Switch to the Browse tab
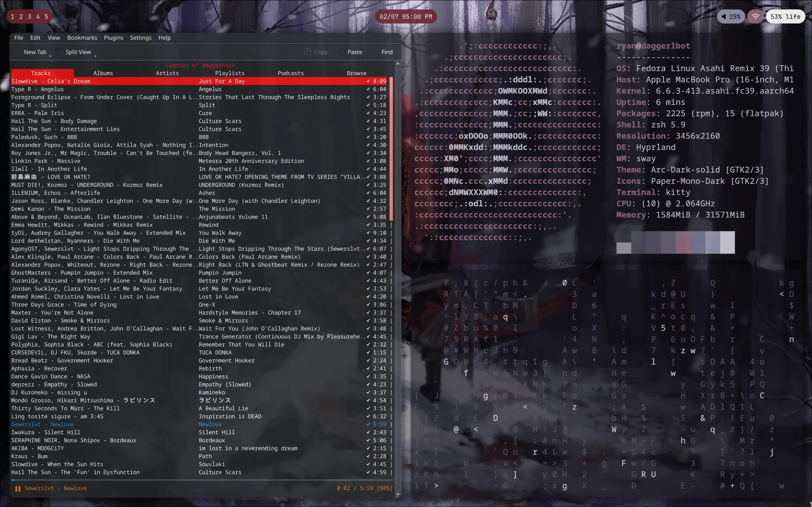Screen dimensions: 812x507 [356, 73]
